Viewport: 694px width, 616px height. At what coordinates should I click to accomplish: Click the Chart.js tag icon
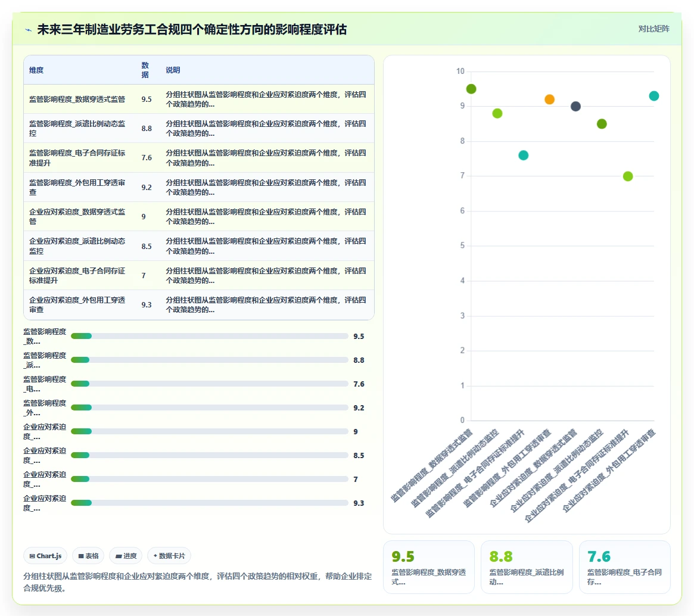(x=32, y=556)
